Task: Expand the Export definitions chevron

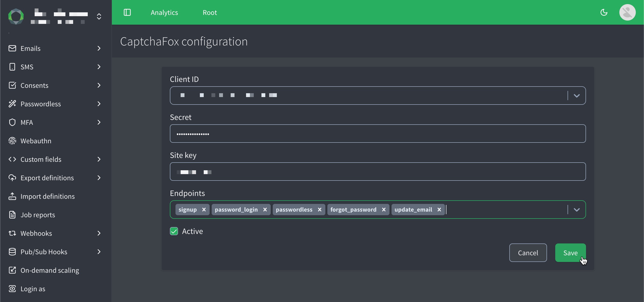Action: click(99, 178)
